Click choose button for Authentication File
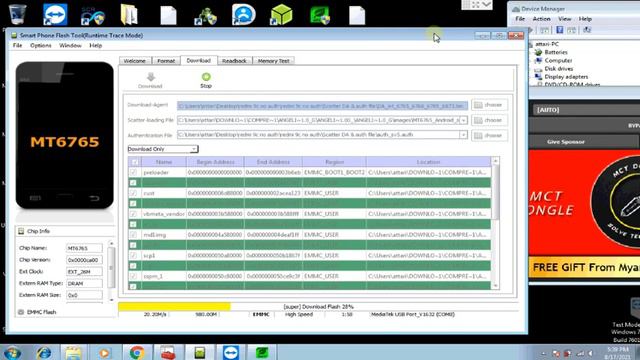 (489, 135)
